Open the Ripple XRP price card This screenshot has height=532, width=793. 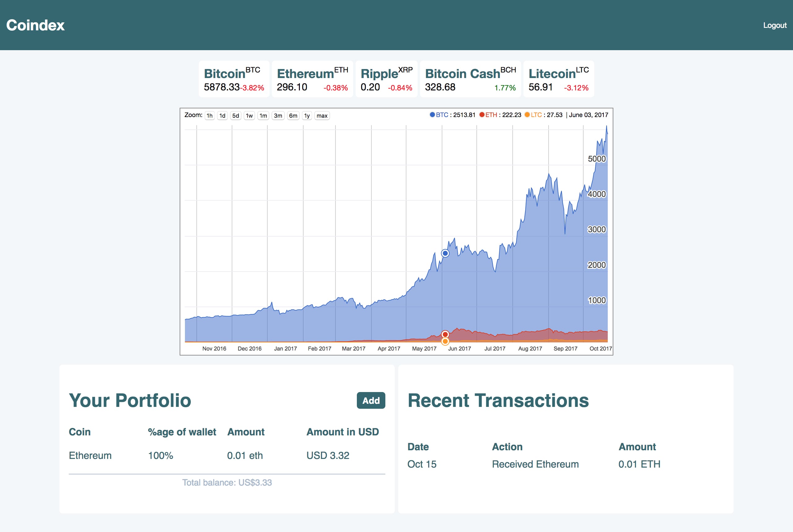(386, 79)
